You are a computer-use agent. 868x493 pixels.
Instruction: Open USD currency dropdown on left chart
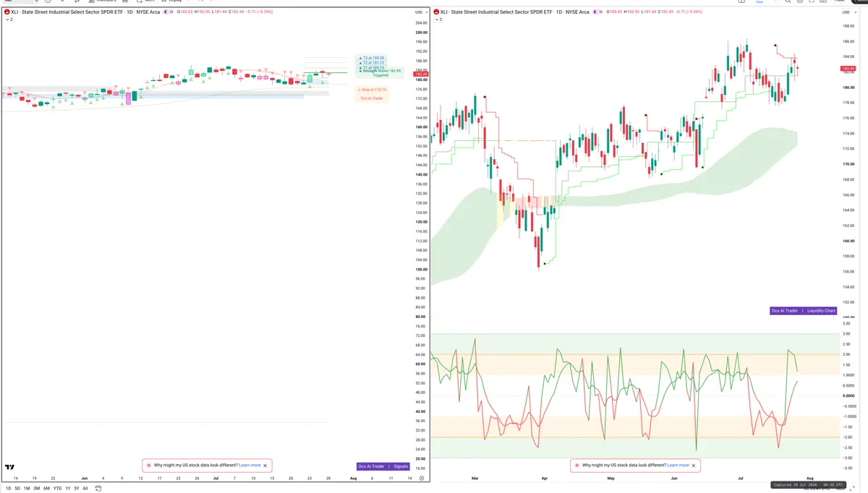(x=420, y=12)
